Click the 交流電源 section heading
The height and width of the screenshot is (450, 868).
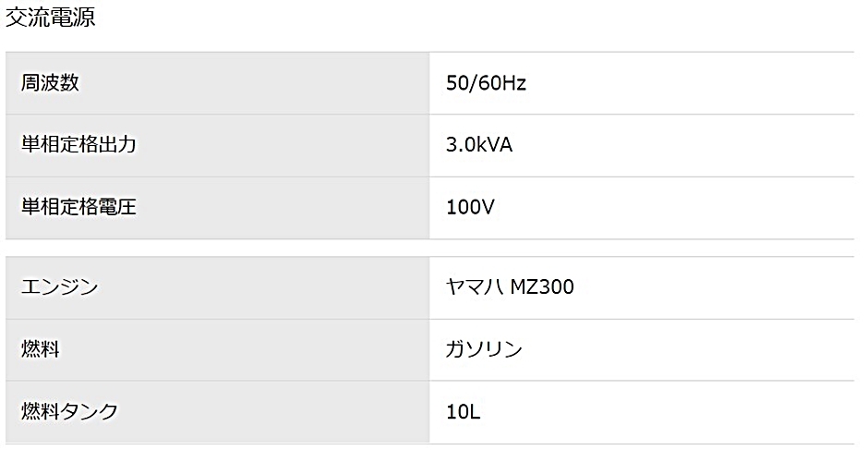(51, 16)
